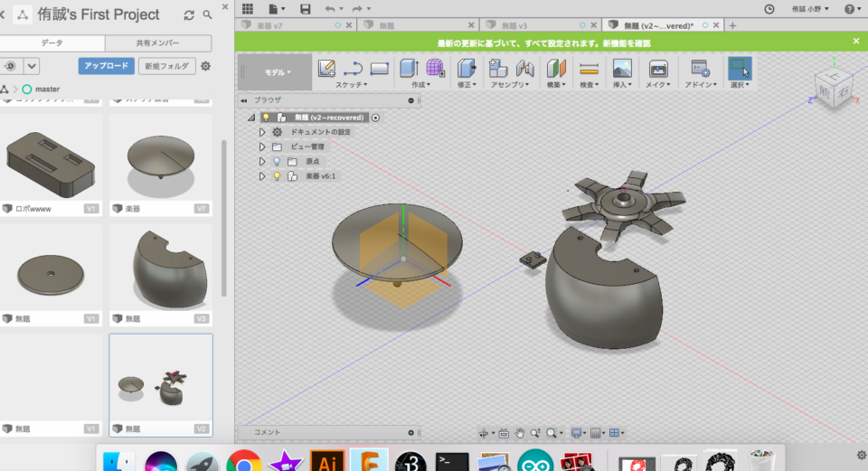Open the job status clock icon
The height and width of the screenshot is (471, 868).
point(769,9)
